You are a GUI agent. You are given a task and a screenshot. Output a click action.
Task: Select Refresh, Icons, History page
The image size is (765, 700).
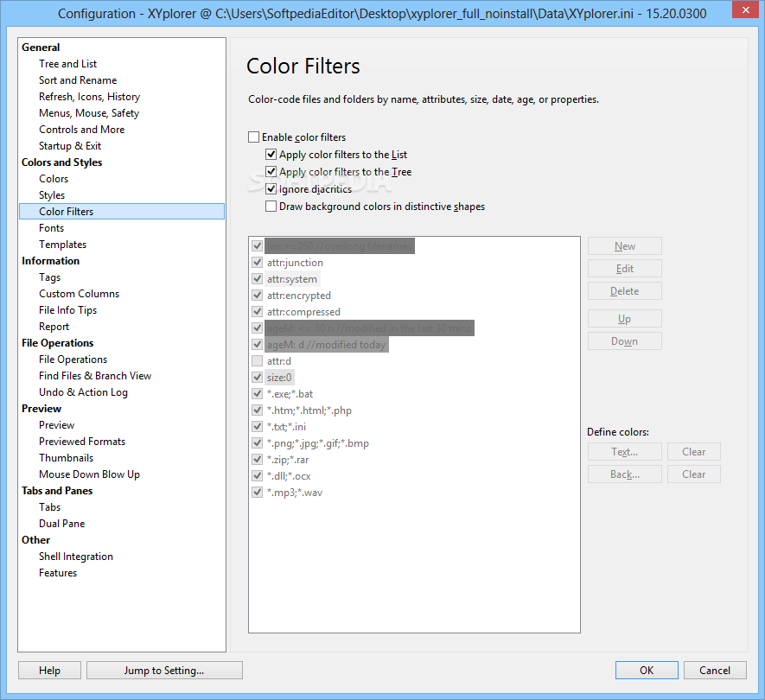click(x=89, y=97)
